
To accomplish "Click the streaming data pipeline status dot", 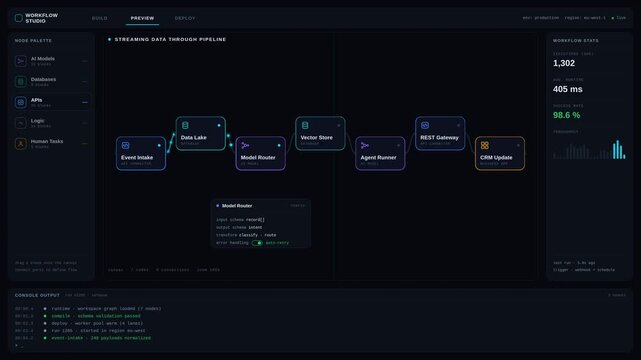I will (110, 40).
